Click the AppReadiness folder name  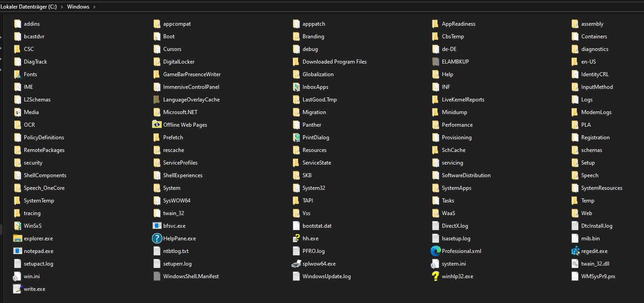[x=459, y=24]
